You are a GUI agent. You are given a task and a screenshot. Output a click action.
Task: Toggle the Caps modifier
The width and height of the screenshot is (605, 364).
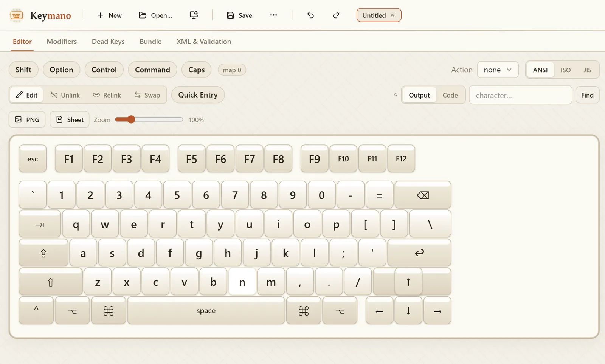click(x=197, y=70)
